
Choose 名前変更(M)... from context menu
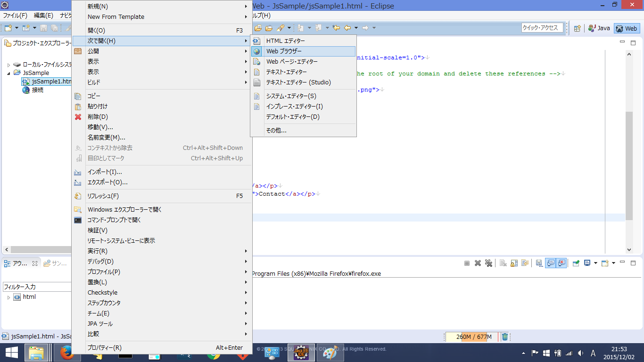162,138
